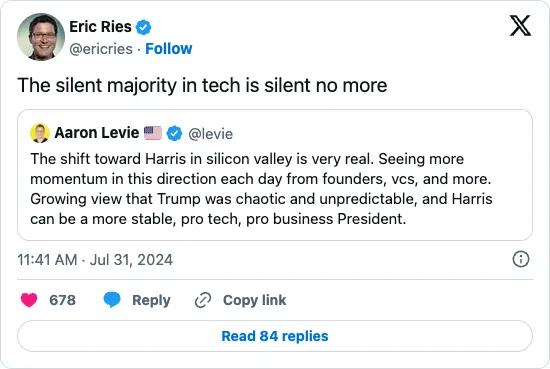The image size is (550, 369).
Task: Click the flag emoji beside Aaron Levie
Action: [x=153, y=133]
